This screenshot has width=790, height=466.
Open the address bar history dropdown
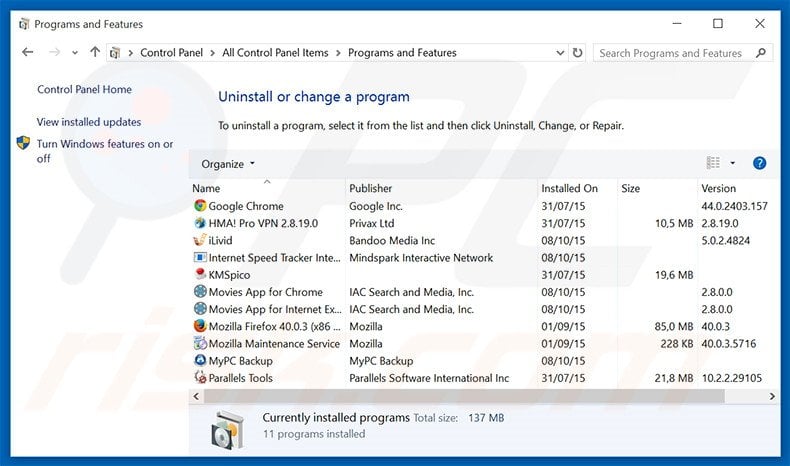557,53
